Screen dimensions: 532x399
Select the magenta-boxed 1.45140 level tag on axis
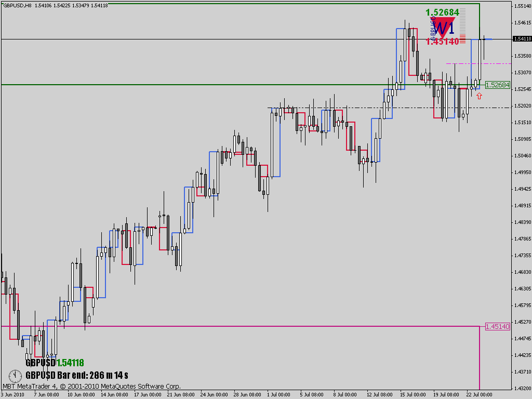pos(497,326)
